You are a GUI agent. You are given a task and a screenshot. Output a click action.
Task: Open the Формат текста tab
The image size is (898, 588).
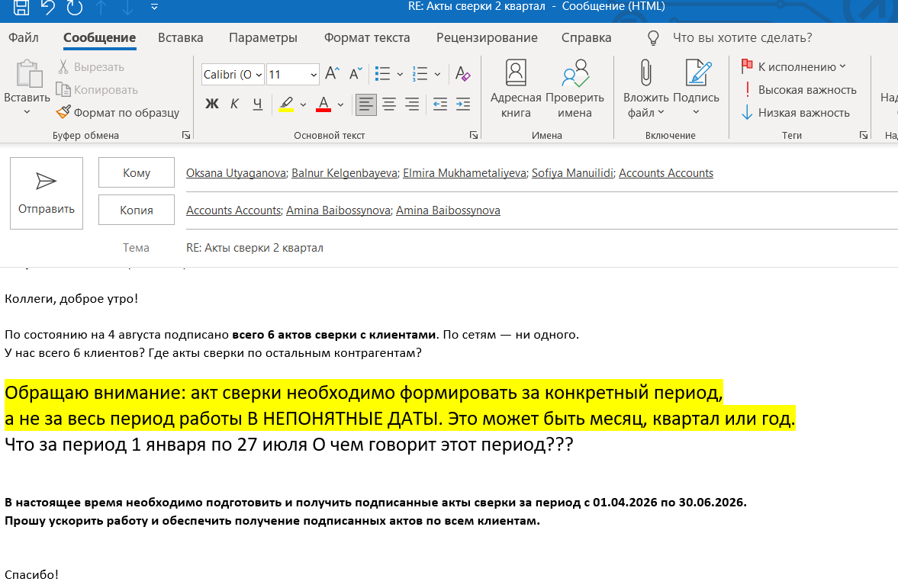(367, 38)
